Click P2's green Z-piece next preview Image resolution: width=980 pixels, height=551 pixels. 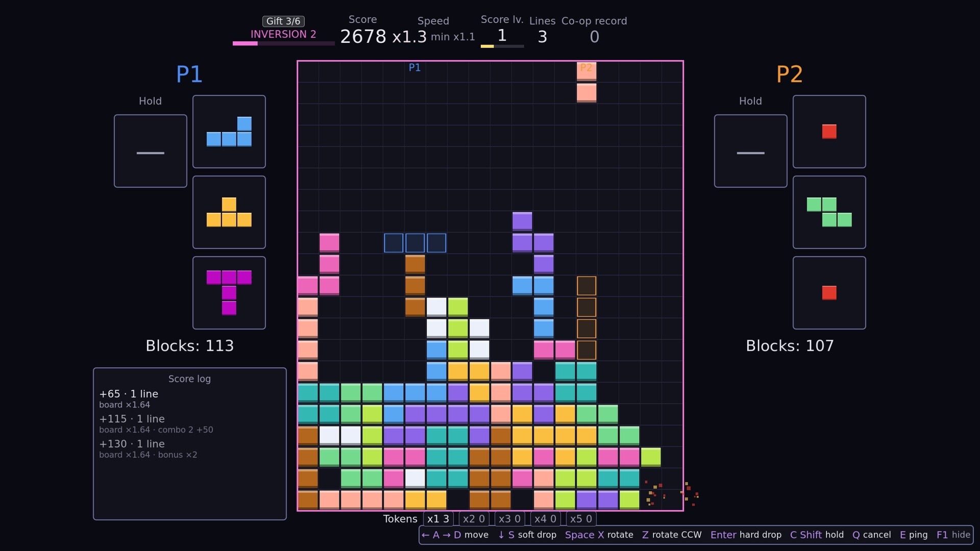[829, 212]
